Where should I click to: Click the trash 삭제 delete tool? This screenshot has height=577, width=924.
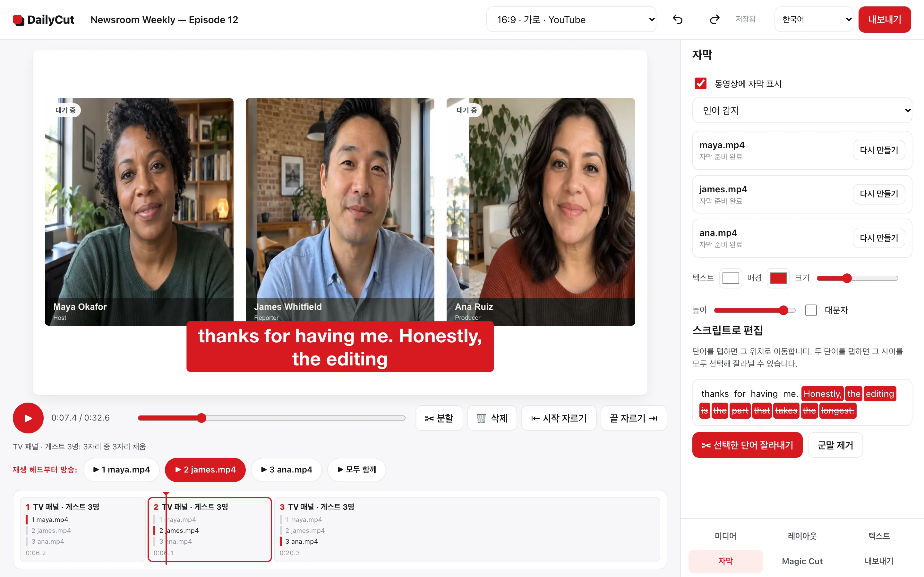pos(492,418)
